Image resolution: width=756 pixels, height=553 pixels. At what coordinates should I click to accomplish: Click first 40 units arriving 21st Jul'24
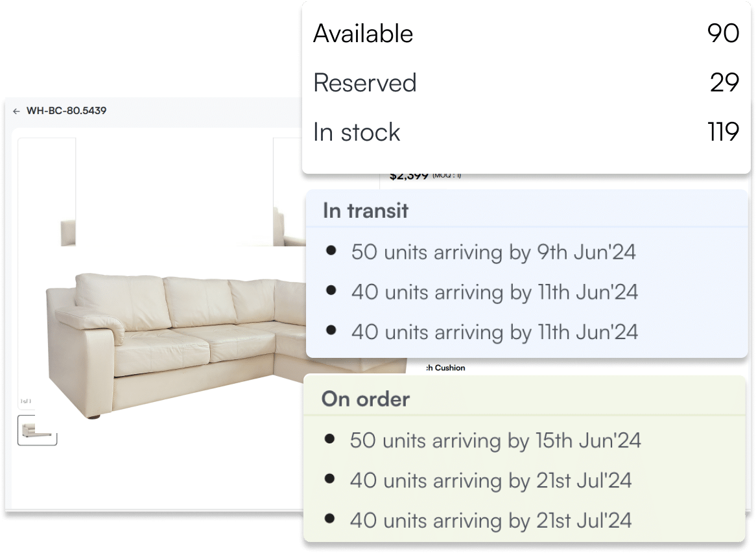[491, 480]
